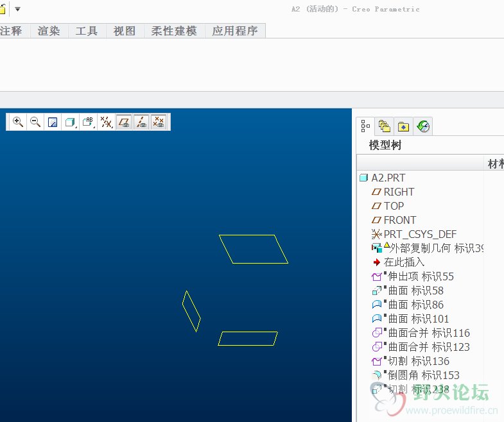Select 曲面 标识101 feature
The width and height of the screenshot is (504, 422).
pos(419,319)
